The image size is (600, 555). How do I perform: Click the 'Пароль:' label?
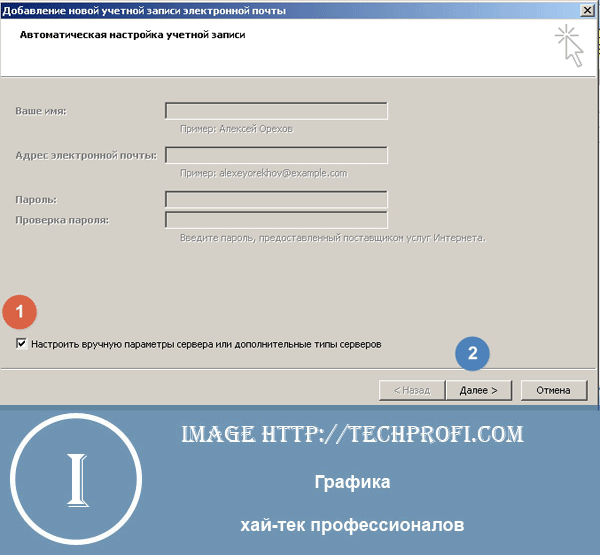tap(36, 199)
